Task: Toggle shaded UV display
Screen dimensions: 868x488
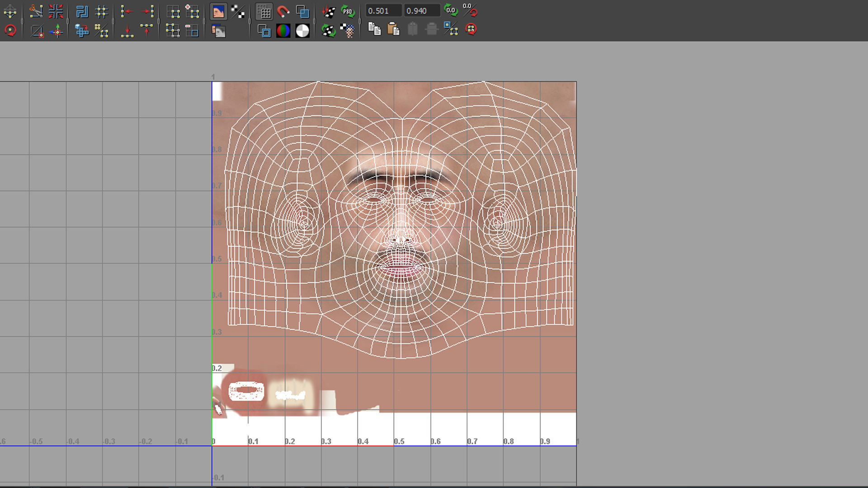Action: point(302,11)
